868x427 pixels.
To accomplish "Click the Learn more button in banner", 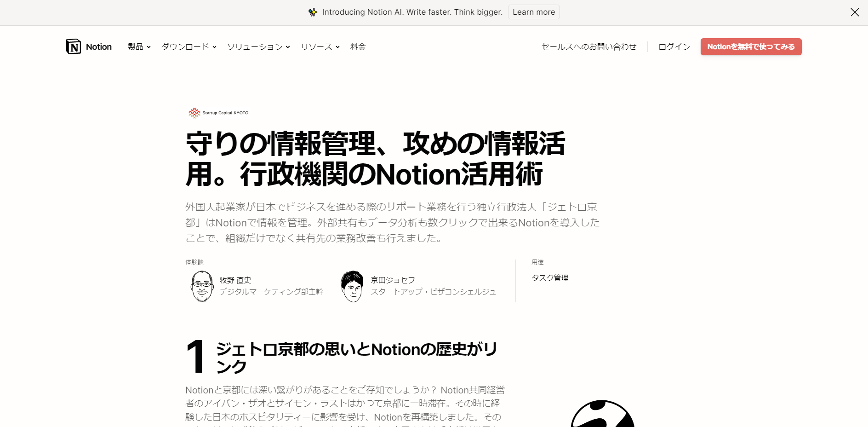I will [x=534, y=12].
